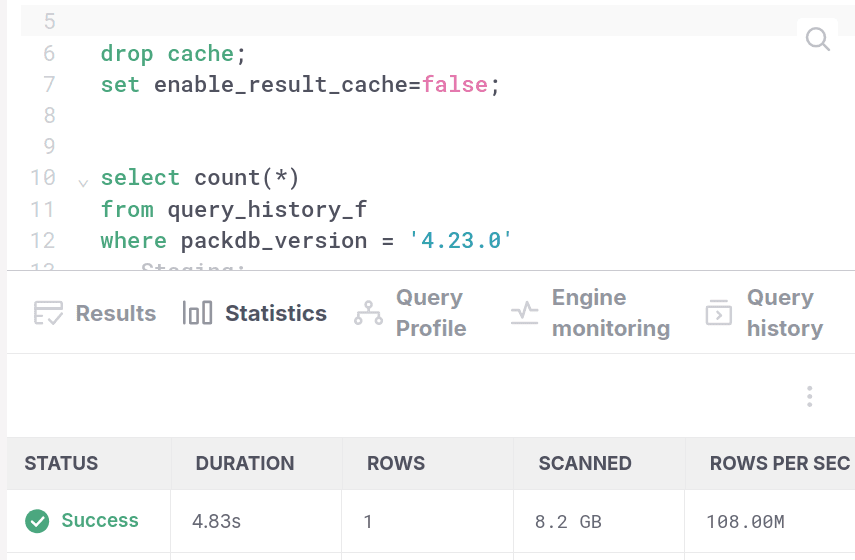Click the rows value 1
Screen dimensions: 855x560
[x=368, y=522]
